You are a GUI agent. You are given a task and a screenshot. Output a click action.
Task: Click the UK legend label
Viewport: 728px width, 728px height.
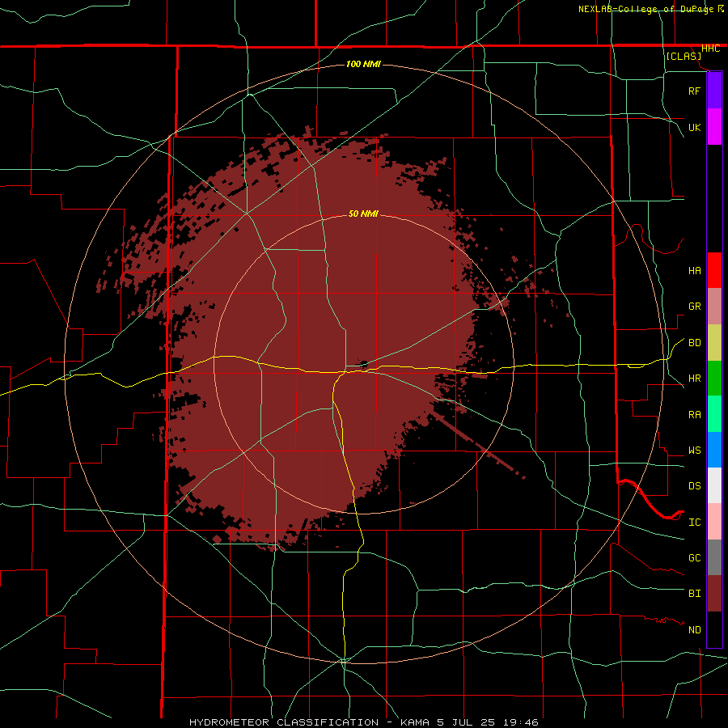pos(694,127)
